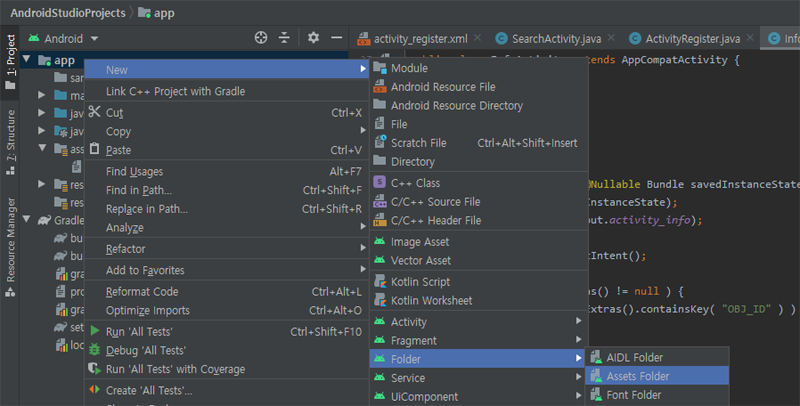Click the Image Asset android icon
800x406 pixels.
(380, 241)
